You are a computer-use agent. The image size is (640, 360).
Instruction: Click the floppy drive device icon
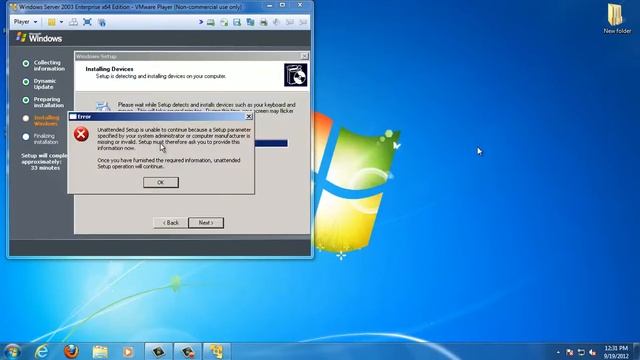coord(237,22)
